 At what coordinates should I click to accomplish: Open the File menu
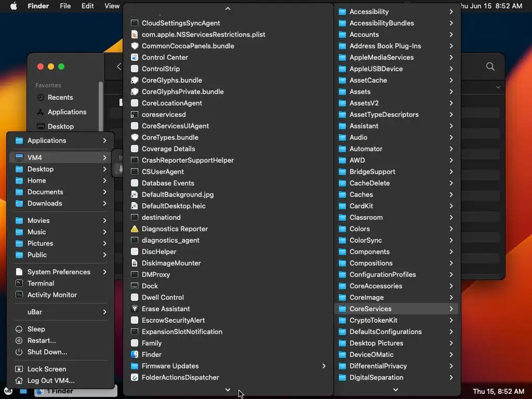click(65, 6)
